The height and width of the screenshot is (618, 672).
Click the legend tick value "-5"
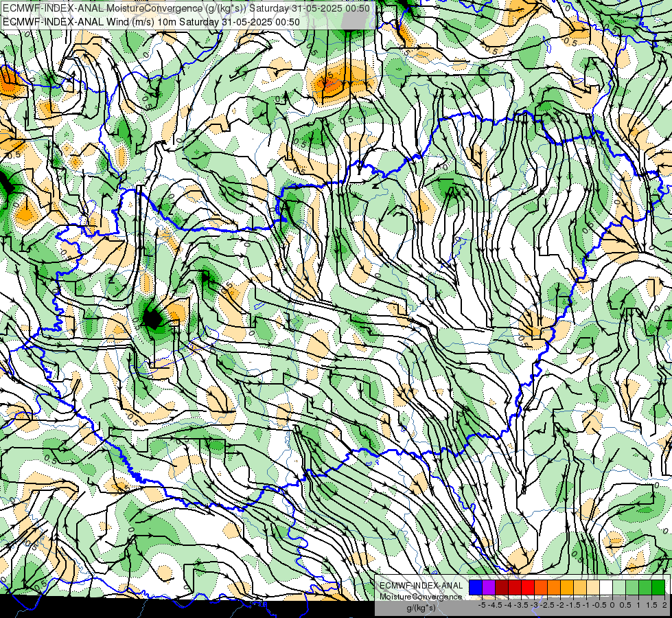[482, 605]
